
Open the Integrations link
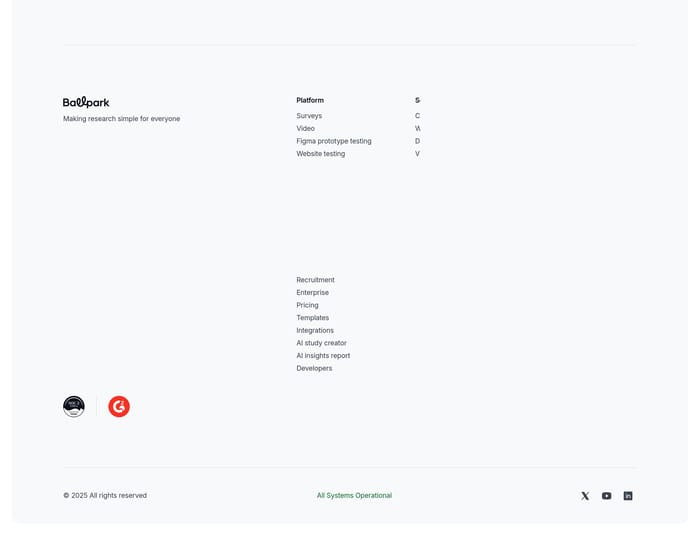click(315, 331)
